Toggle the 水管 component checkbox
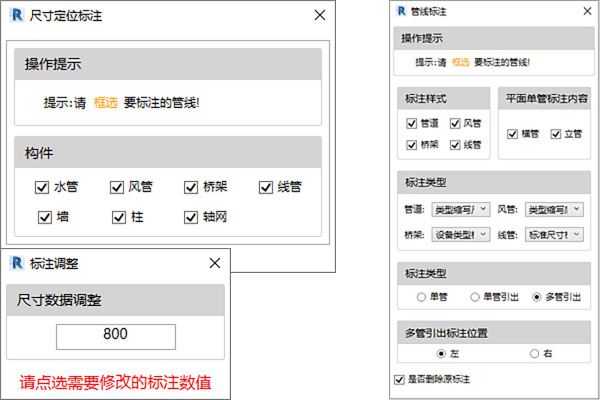 (x=42, y=186)
